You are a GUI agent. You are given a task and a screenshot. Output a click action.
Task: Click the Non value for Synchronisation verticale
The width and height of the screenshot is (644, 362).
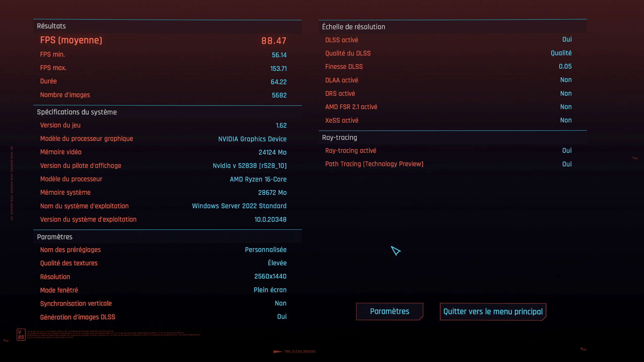coord(280,303)
